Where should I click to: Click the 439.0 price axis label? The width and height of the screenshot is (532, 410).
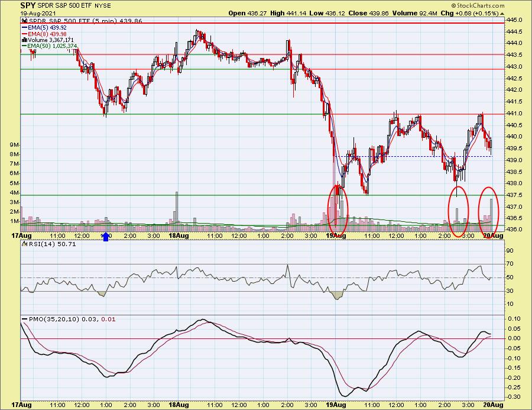point(514,160)
